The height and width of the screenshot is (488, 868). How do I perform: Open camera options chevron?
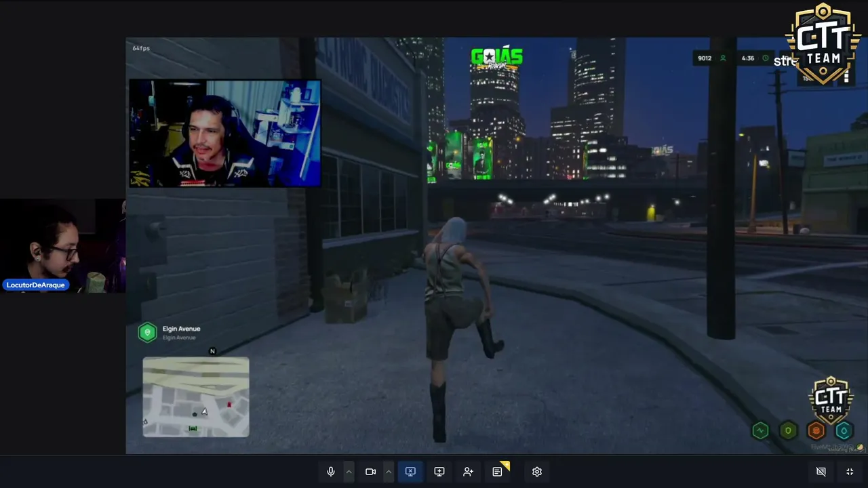(389, 472)
